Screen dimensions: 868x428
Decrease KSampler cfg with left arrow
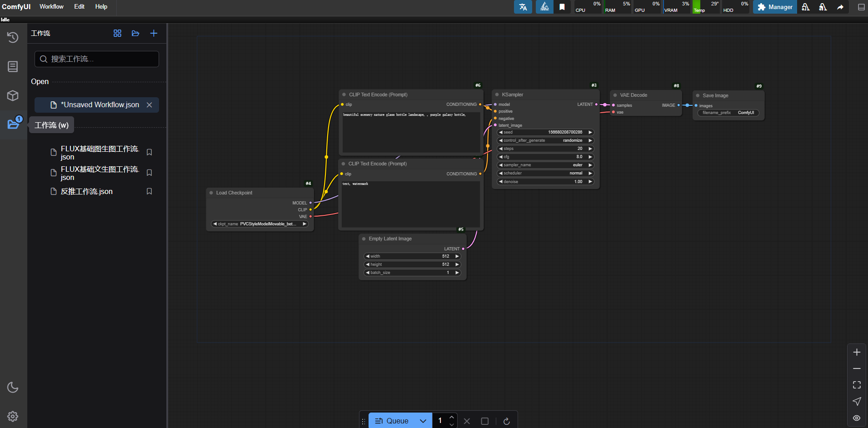[501, 157]
